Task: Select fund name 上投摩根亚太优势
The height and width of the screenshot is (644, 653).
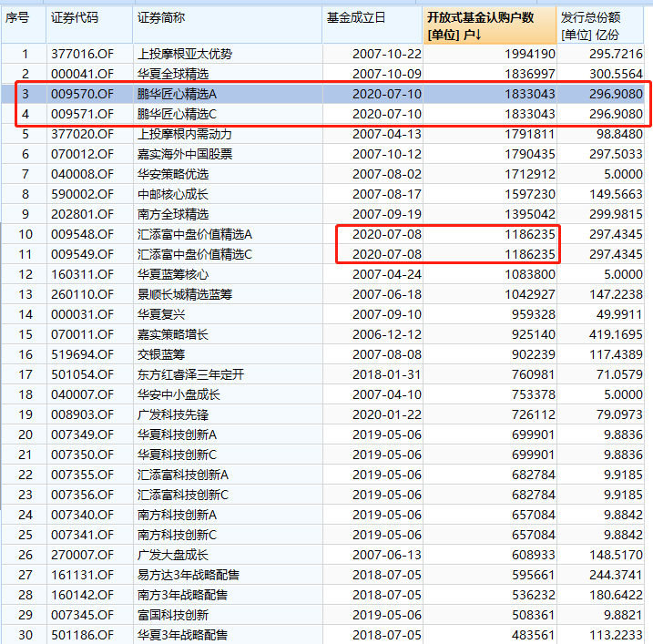Action: coord(185,54)
